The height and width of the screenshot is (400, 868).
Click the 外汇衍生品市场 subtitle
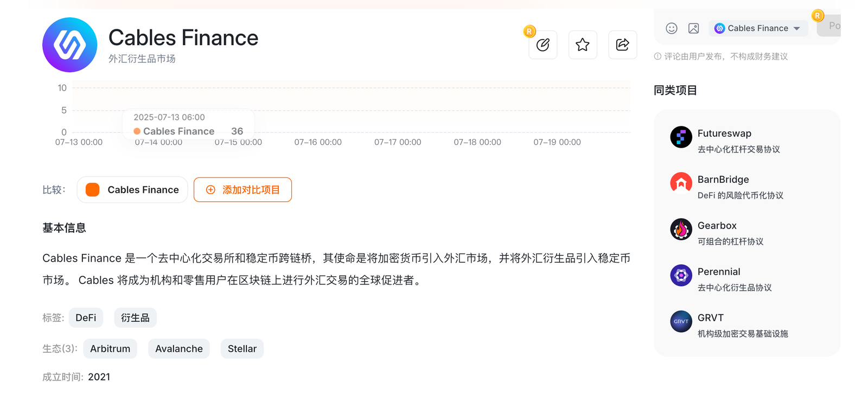pos(142,59)
